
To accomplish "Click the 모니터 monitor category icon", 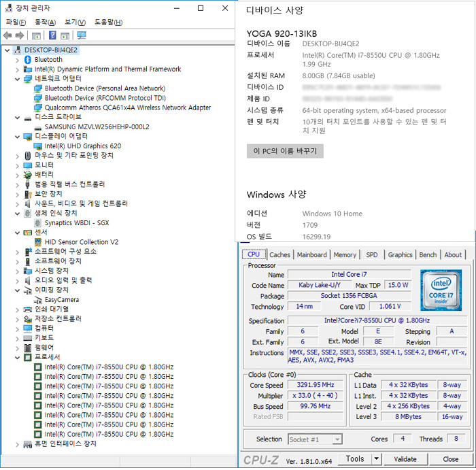I will click(x=28, y=165).
